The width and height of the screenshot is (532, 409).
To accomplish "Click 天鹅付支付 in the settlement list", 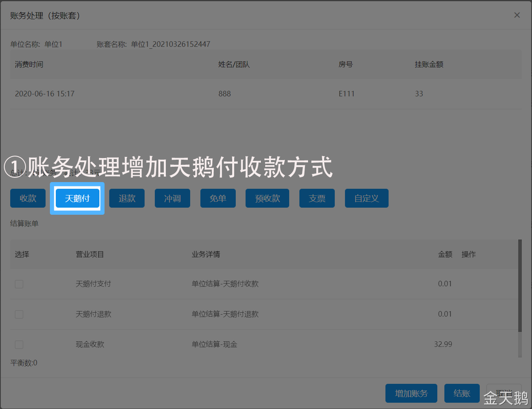I will (x=94, y=284).
